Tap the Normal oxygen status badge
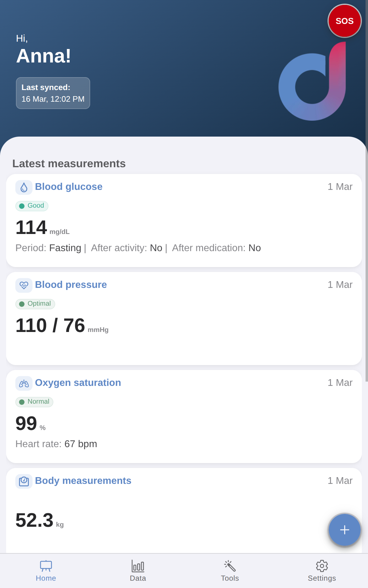The height and width of the screenshot is (588, 368). pos(34,402)
